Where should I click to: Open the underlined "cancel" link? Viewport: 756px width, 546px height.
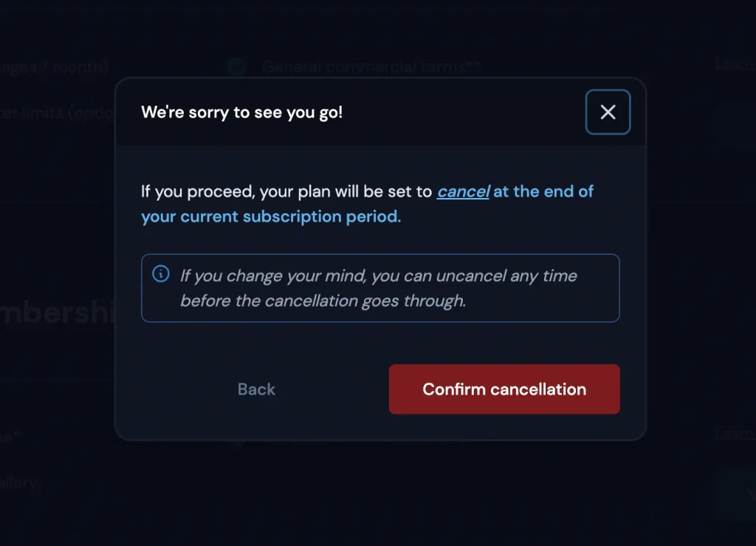[463, 191]
